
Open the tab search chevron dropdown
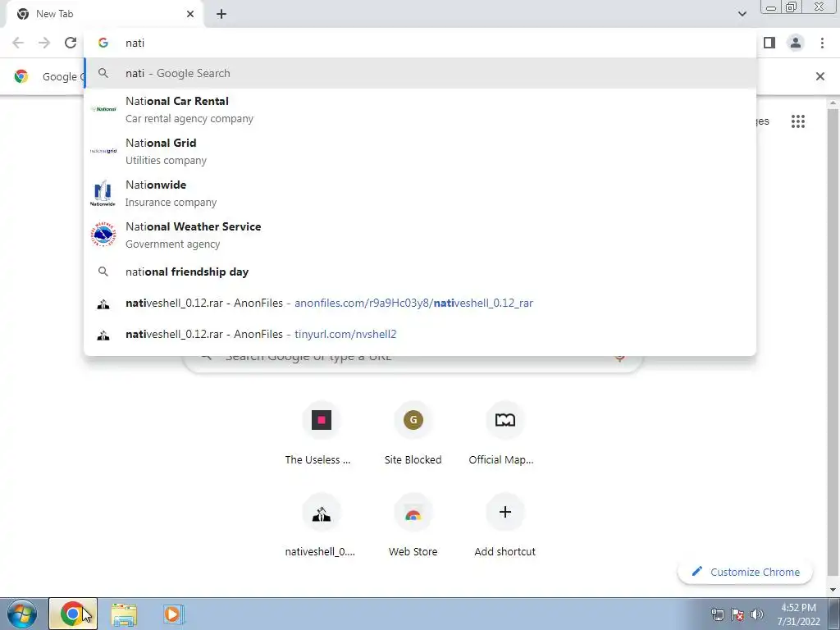click(742, 14)
